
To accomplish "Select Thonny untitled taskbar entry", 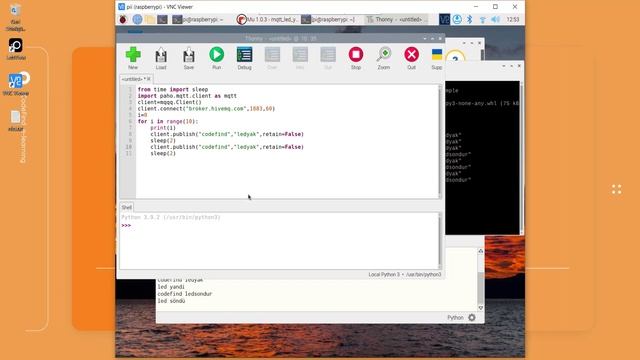I will (396, 19).
